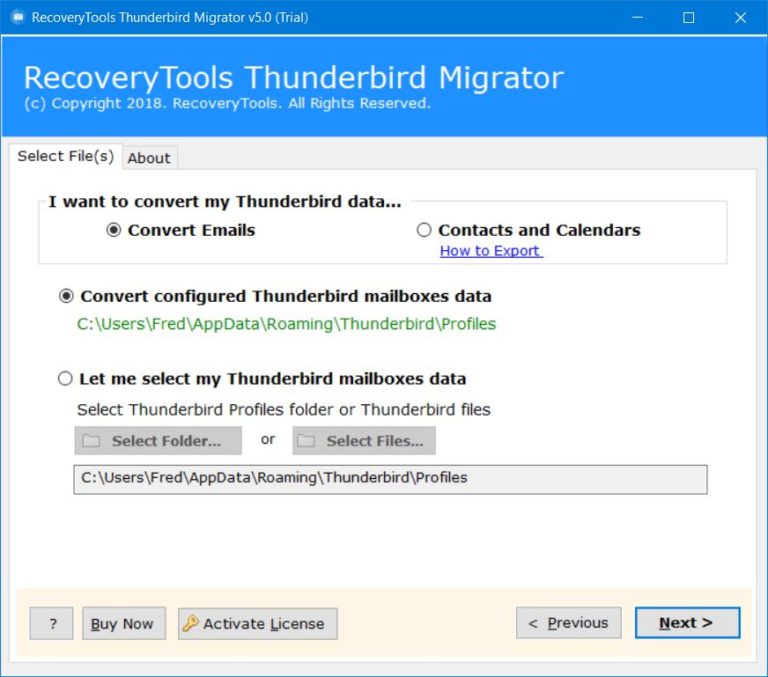Go back with the Previous button
Image resolution: width=768 pixels, height=677 pixels.
coord(569,623)
